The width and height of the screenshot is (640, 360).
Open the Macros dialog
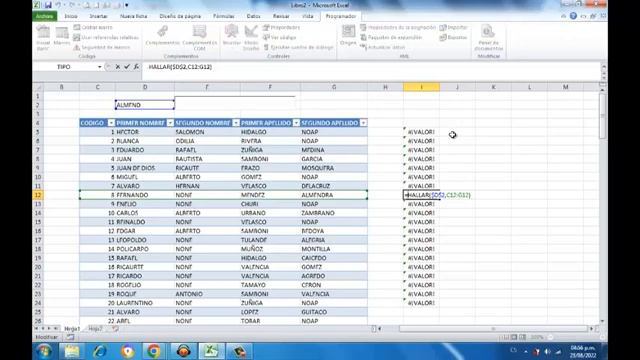pyautogui.click(x=62, y=36)
